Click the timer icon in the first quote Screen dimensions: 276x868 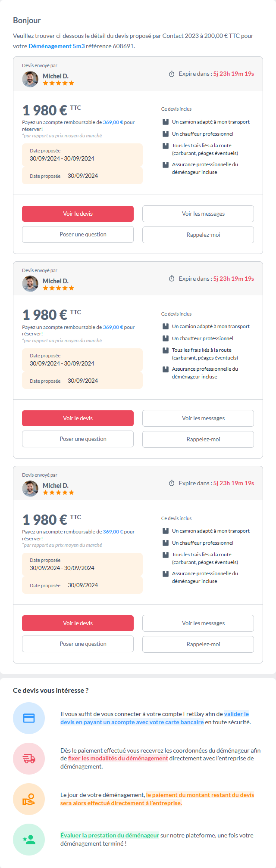pos(172,74)
